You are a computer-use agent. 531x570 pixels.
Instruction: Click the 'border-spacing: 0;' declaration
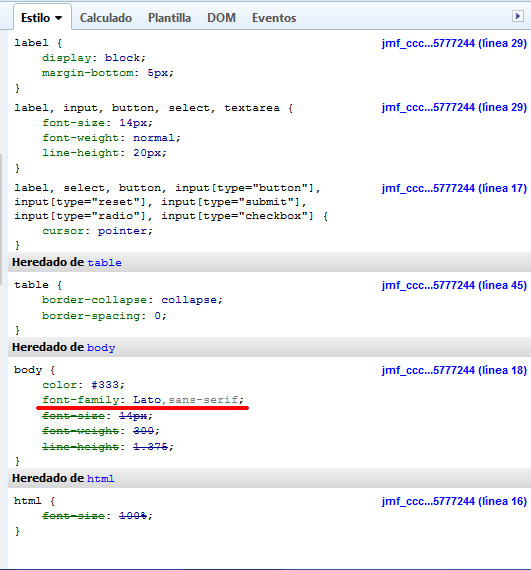click(104, 316)
